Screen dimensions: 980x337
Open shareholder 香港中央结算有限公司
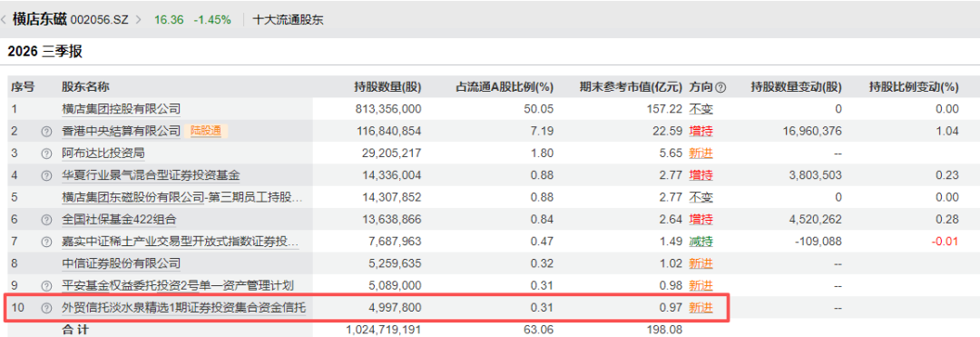(122, 132)
